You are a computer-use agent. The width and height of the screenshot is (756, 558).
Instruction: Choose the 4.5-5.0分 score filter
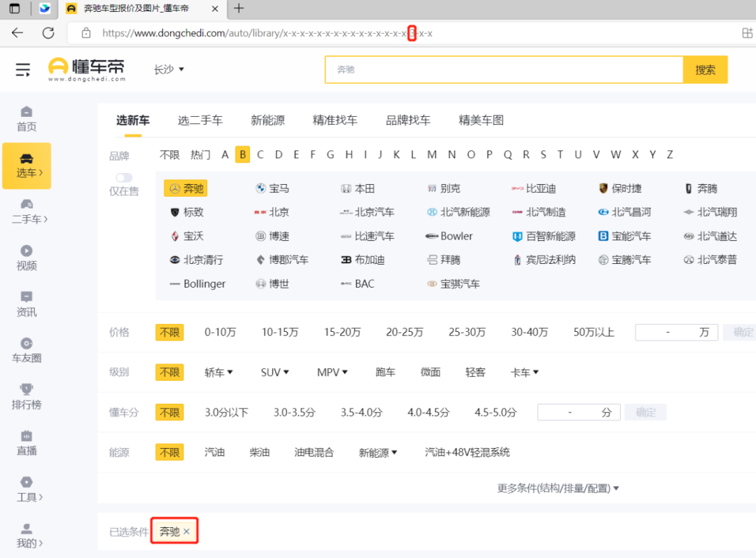tap(495, 412)
